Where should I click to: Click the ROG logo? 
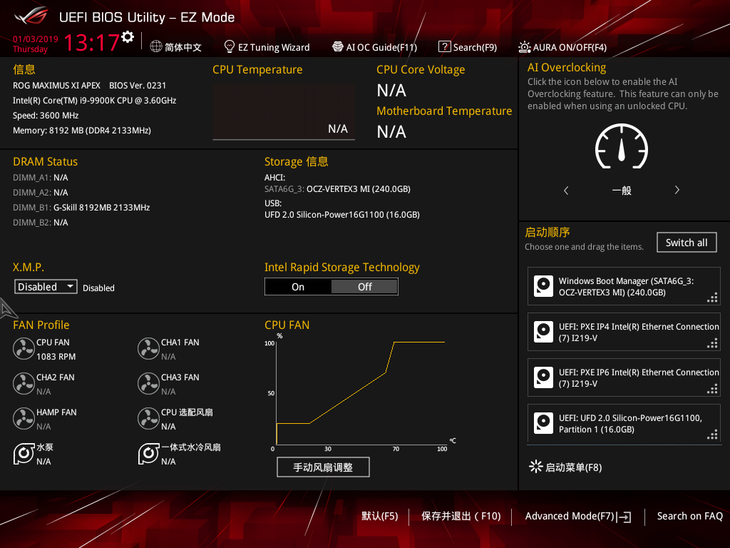point(32,16)
